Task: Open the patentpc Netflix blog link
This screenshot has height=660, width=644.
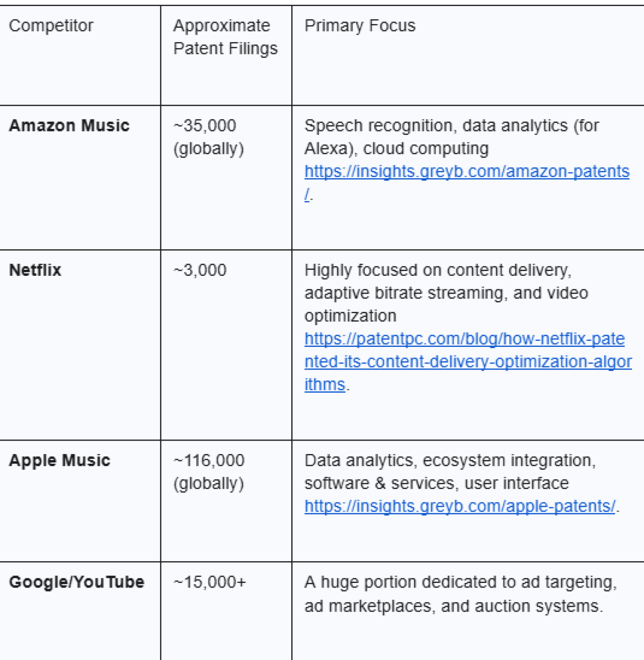Action: coord(464,339)
